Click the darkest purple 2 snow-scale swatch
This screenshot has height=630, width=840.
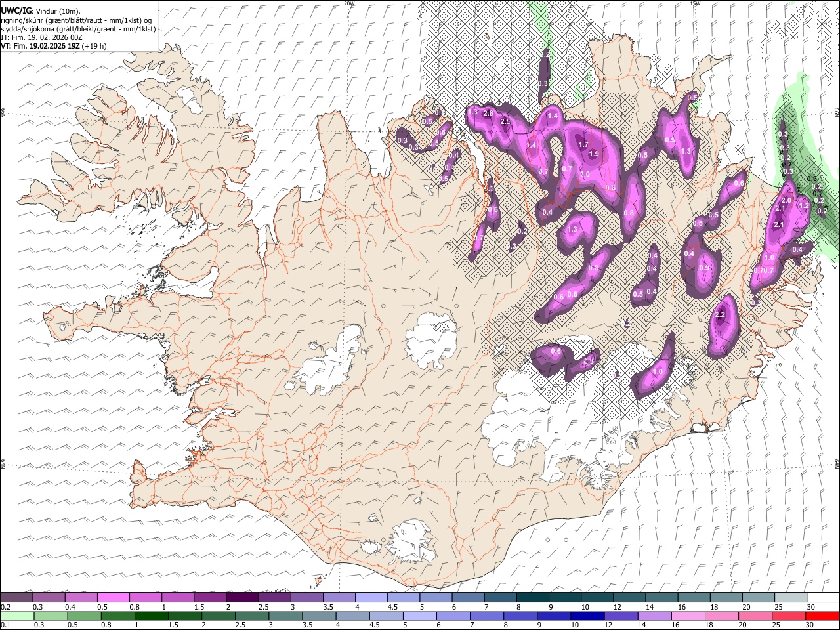(242, 598)
